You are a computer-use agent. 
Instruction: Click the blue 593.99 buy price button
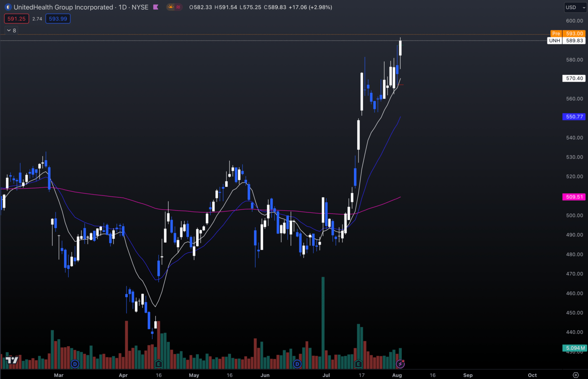pos(58,19)
